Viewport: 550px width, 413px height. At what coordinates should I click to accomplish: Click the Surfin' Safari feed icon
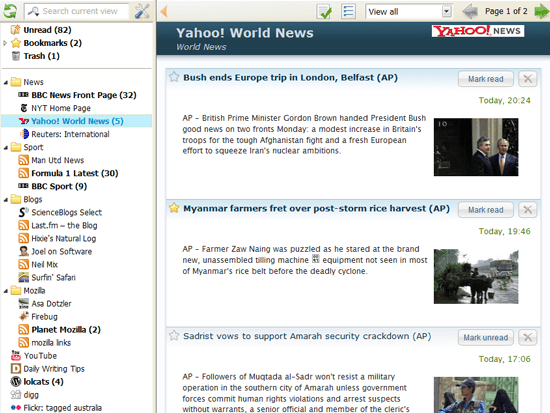(x=24, y=277)
